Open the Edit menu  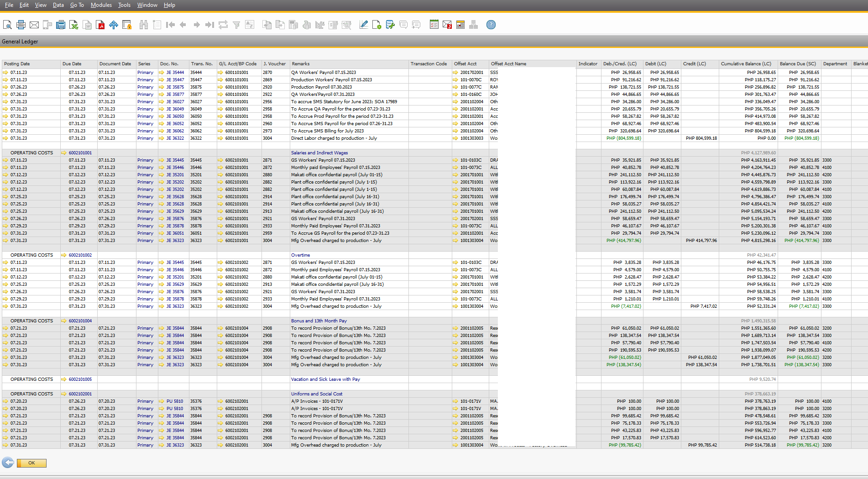(24, 5)
